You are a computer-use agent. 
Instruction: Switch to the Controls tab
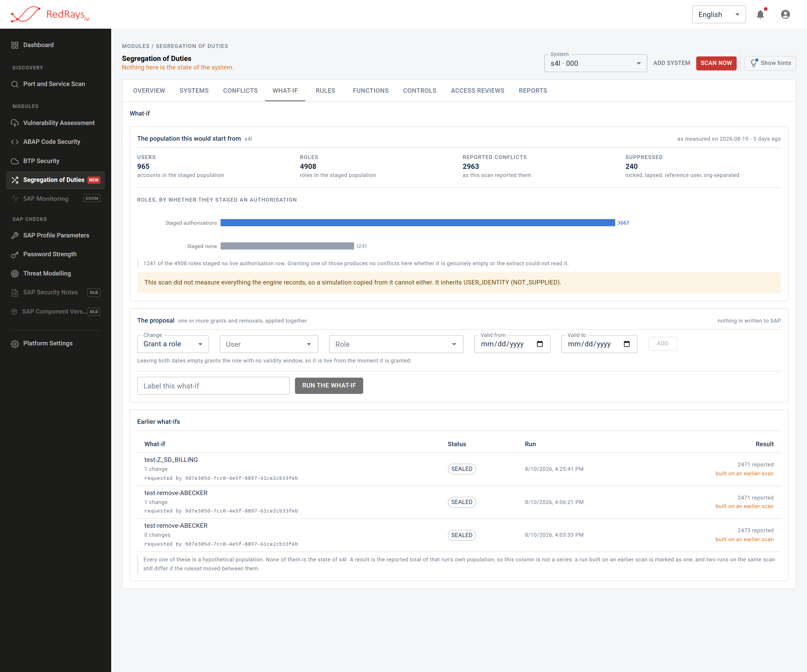click(420, 91)
